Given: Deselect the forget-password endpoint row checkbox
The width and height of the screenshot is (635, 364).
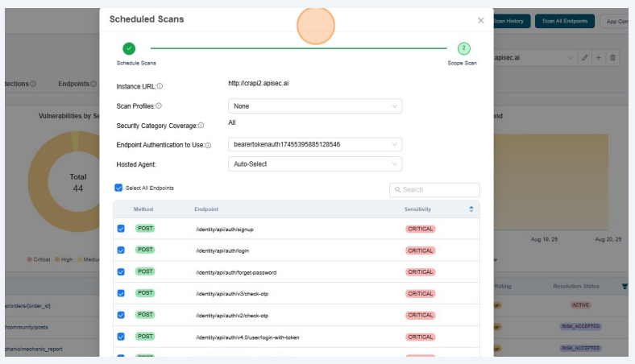Looking at the screenshot, I should 121,272.
